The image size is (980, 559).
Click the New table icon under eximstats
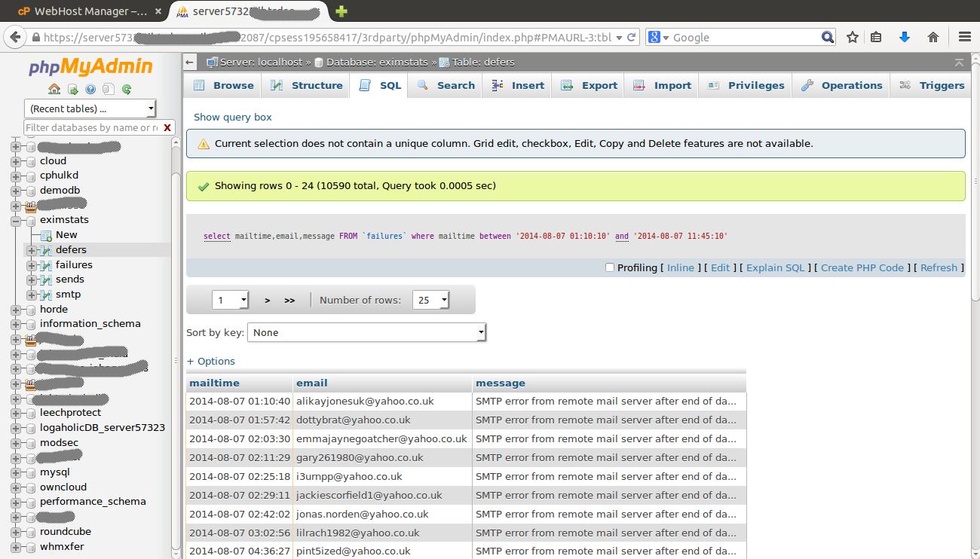click(46, 235)
